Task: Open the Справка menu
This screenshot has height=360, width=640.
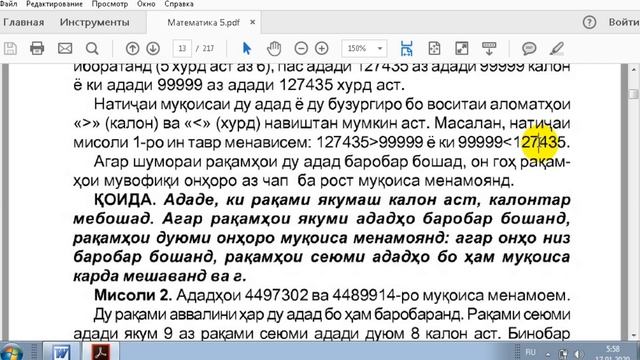Action: click(179, 4)
